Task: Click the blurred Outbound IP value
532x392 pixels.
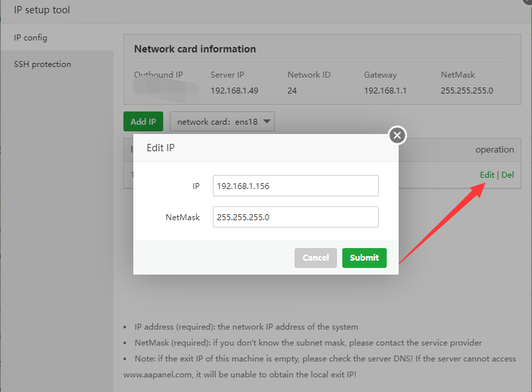Action: point(166,90)
